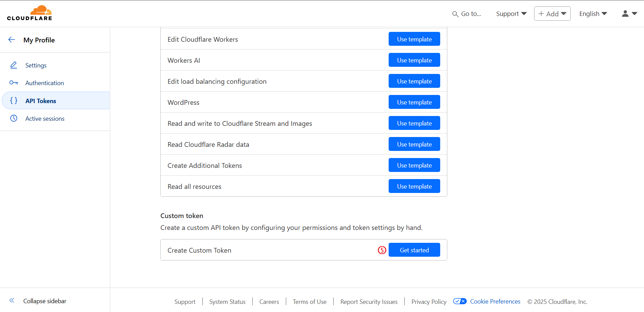Screen dimensions: 644x312
Task: Click the Cookie Preferences toggle icon
Action: 460,301
